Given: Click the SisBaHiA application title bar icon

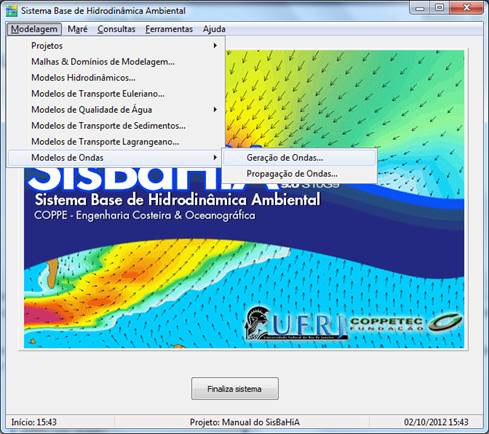Looking at the screenshot, I should point(12,11).
